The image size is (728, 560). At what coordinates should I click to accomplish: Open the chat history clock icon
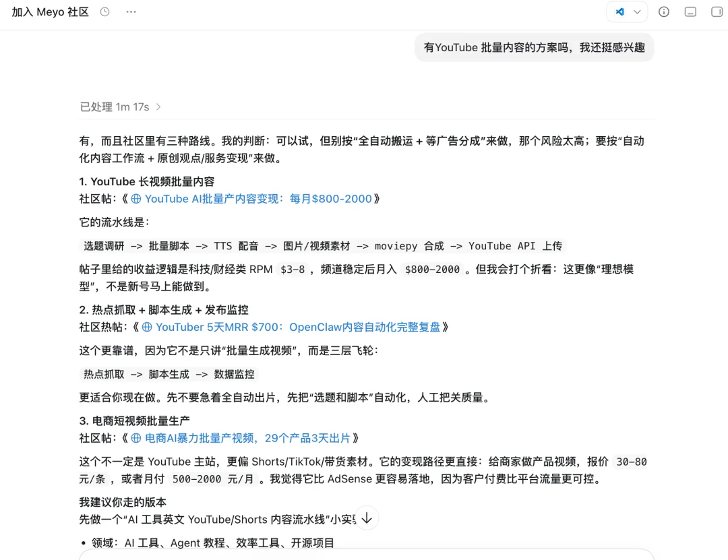click(105, 12)
